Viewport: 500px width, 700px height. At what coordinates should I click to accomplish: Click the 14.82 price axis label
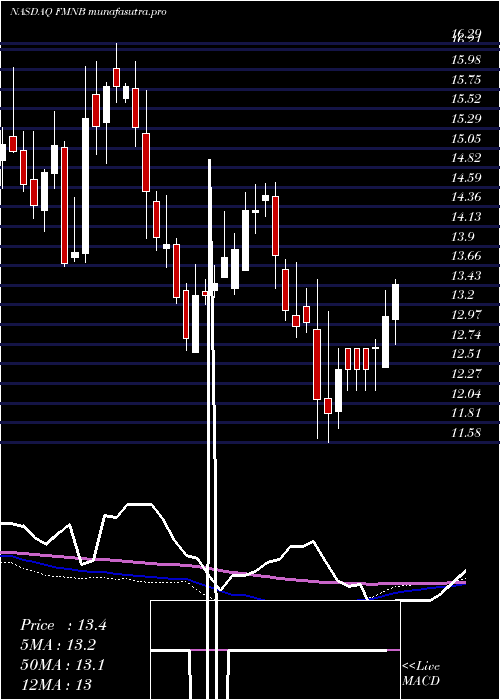point(466,158)
